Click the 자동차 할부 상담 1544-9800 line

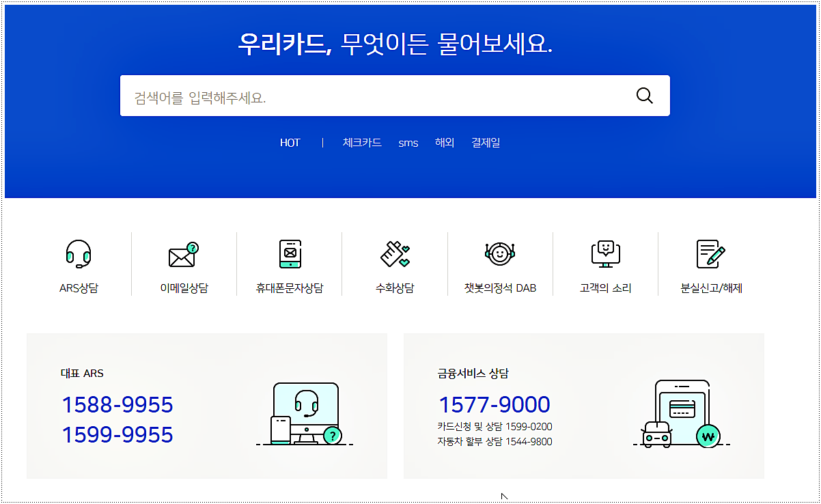coord(495,442)
